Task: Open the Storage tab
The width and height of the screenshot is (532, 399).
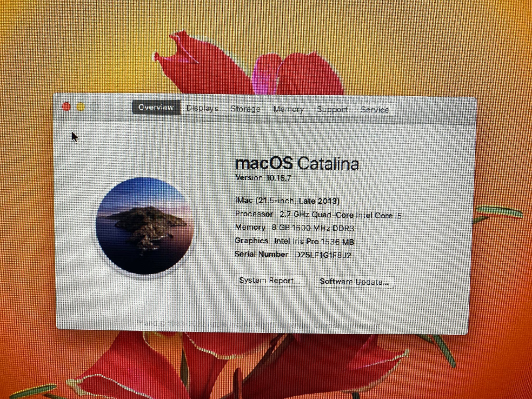Action: point(245,109)
